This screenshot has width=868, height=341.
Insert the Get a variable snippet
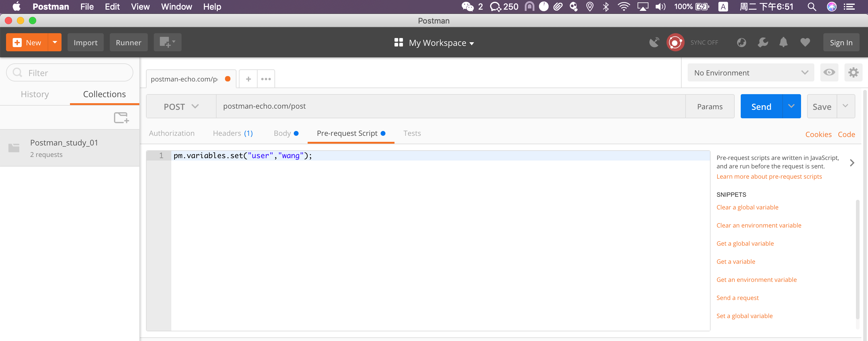click(736, 261)
